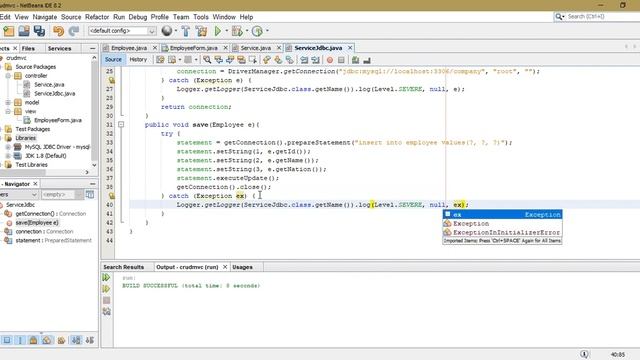Open the default config combo box
Image resolution: width=640 pixels, height=360 pixels.
point(122,31)
